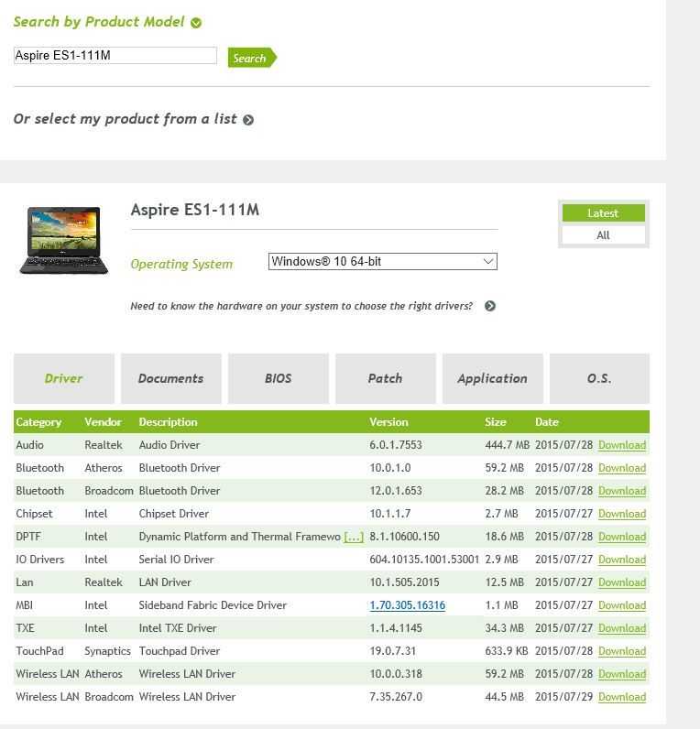This screenshot has width=700, height=729.
Task: Open the Patch tab
Action: coord(385,378)
